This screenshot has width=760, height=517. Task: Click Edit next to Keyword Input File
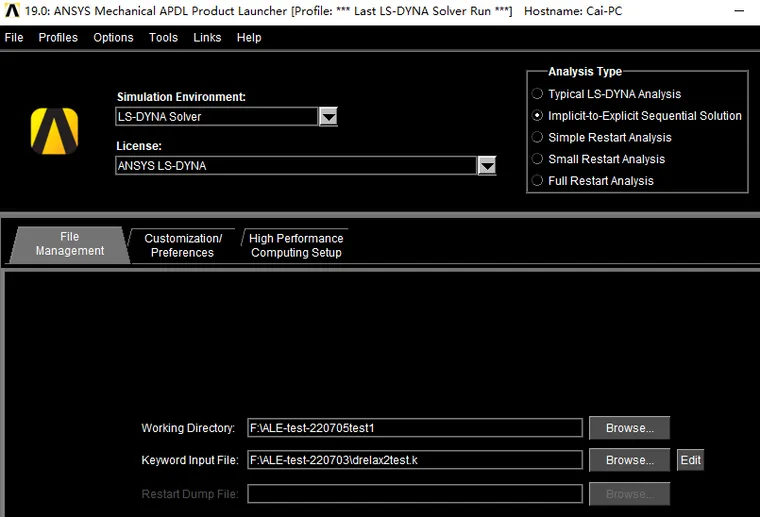(x=690, y=460)
